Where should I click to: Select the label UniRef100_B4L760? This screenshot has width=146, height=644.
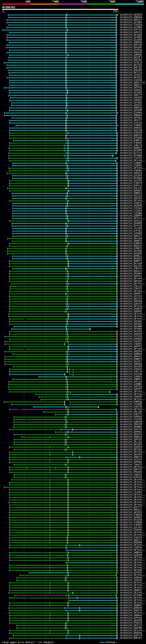pos(131,266)
